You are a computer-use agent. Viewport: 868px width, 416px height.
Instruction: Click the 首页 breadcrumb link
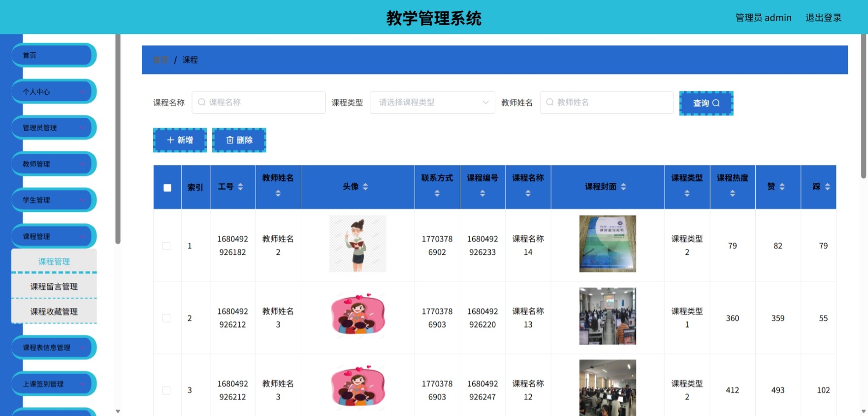161,60
